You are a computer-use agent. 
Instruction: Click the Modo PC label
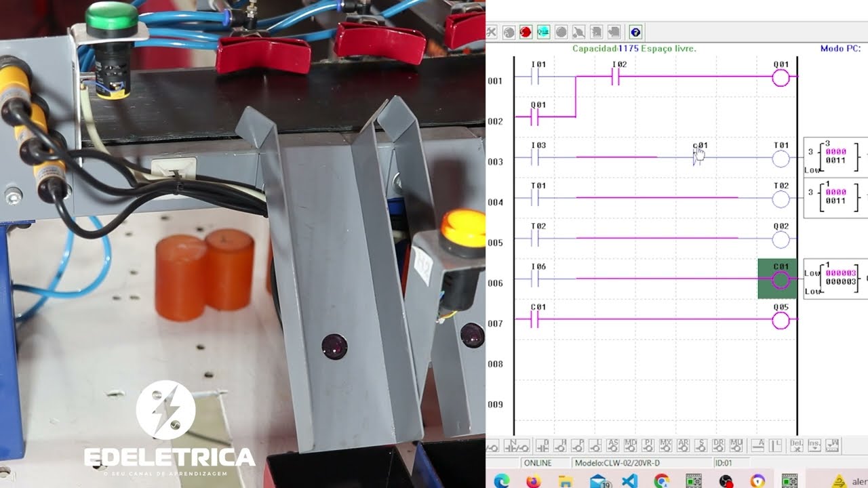[x=840, y=49]
